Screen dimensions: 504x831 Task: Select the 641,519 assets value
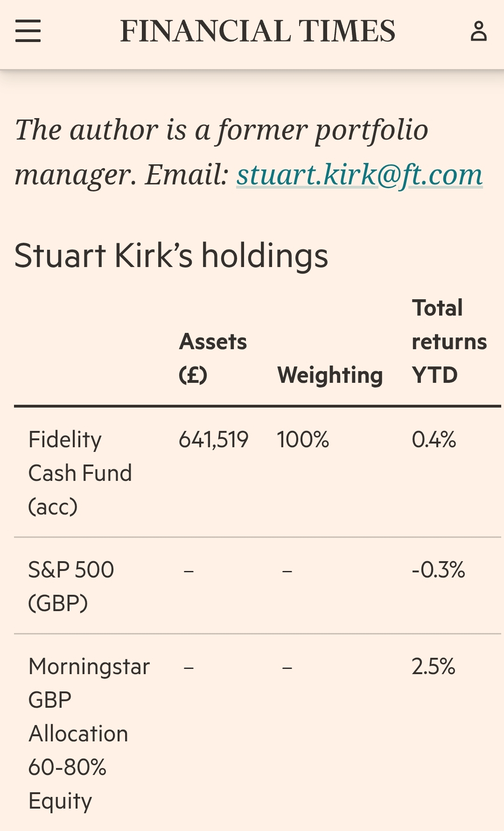tap(213, 440)
